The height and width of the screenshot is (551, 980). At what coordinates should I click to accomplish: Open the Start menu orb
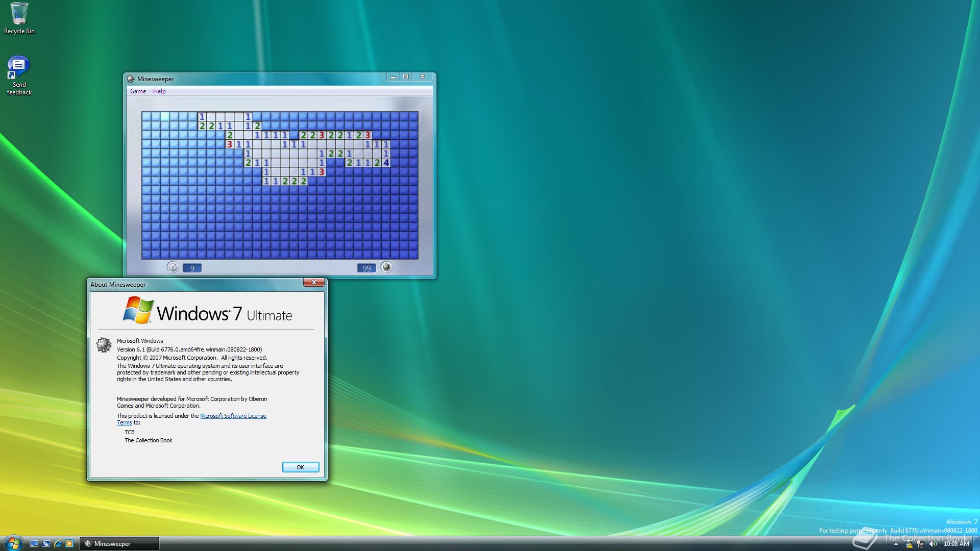pos(13,543)
